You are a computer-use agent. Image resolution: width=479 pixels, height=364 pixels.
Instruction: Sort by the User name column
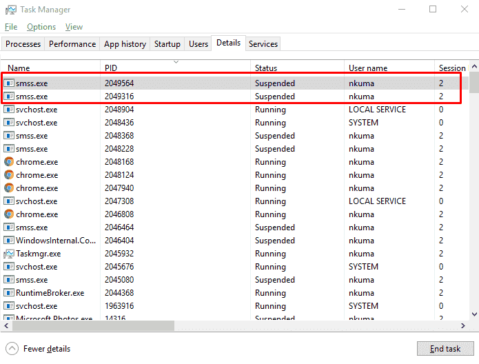[x=389, y=68]
